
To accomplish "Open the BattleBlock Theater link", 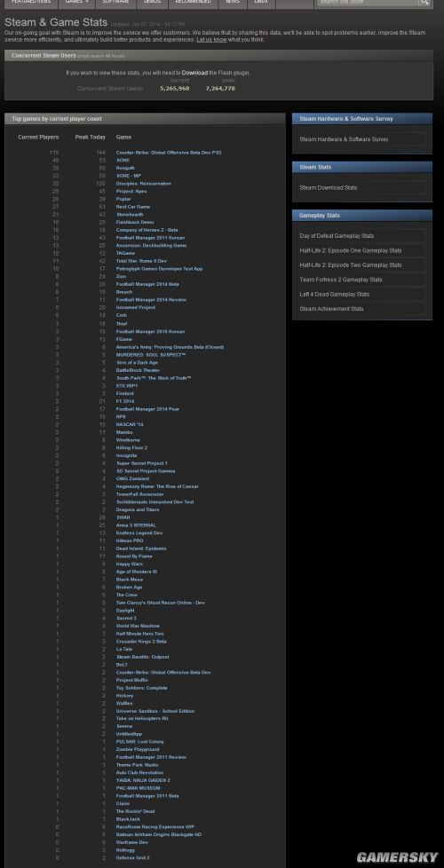I will [138, 370].
